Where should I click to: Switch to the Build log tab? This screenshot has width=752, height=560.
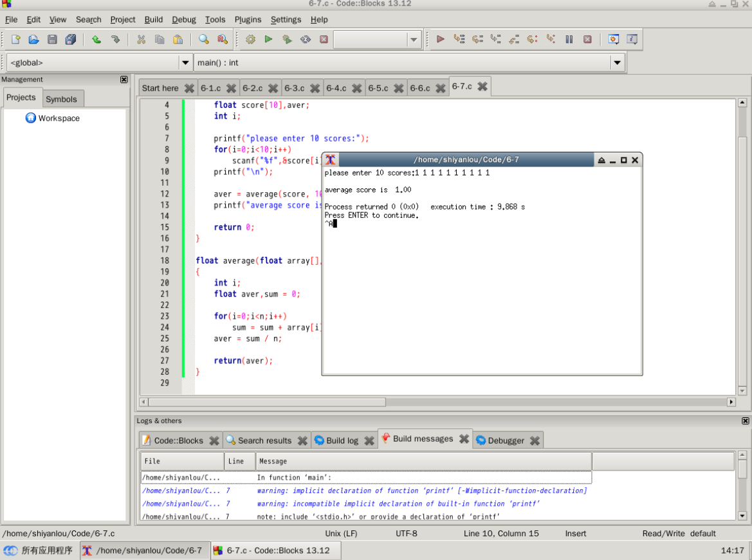342,440
